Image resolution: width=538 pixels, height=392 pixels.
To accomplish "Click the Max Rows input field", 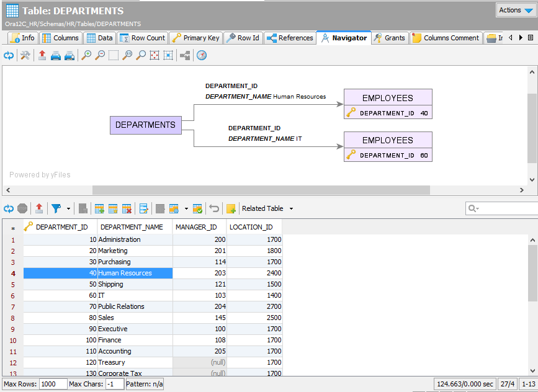I will pos(53,384).
